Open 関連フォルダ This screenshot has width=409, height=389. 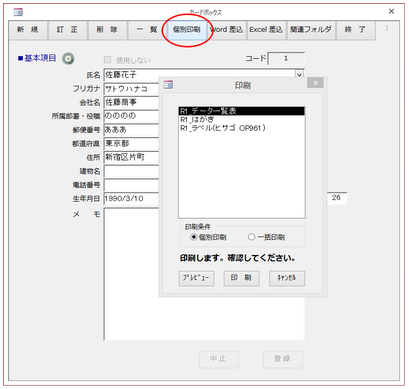[311, 30]
